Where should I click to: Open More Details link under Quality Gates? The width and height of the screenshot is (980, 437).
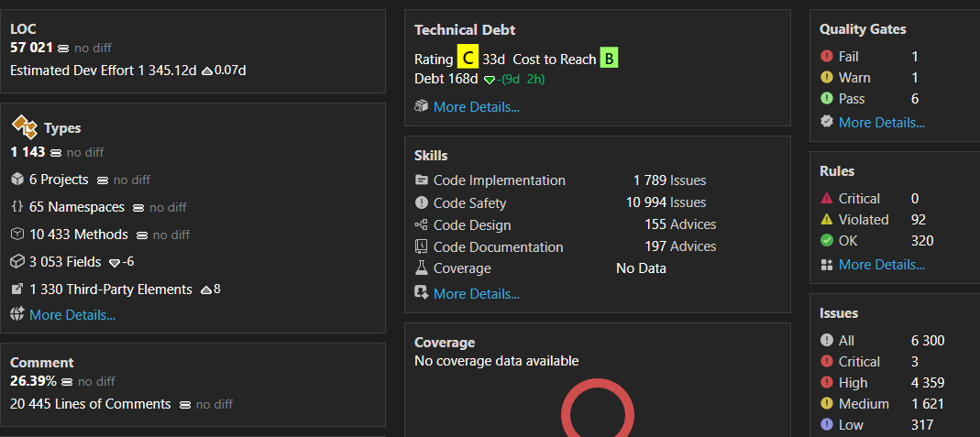coord(881,123)
